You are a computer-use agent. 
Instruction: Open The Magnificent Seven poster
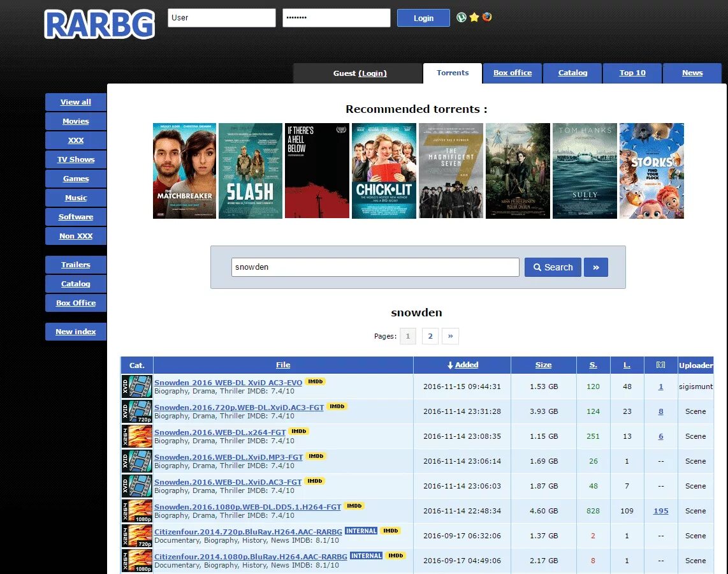click(x=451, y=171)
